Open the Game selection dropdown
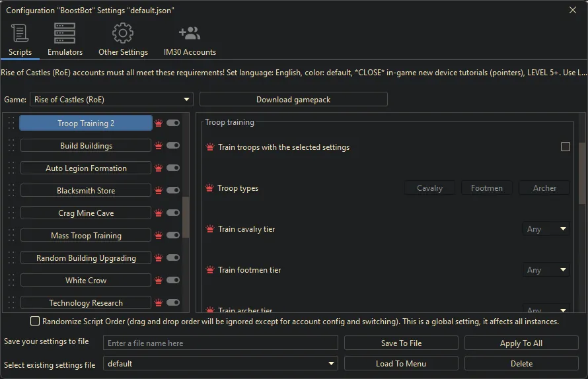The height and width of the screenshot is (379, 588). click(x=112, y=99)
